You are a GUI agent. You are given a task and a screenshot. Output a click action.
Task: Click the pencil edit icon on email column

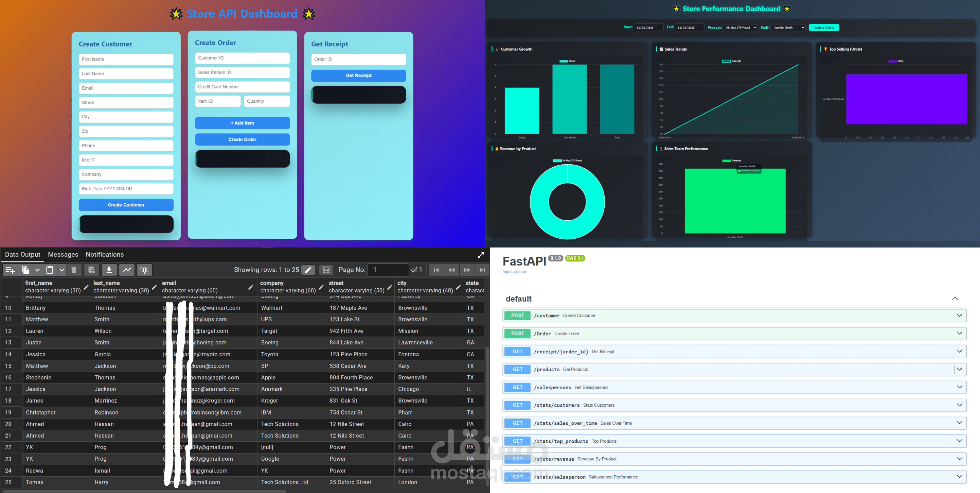pos(251,287)
